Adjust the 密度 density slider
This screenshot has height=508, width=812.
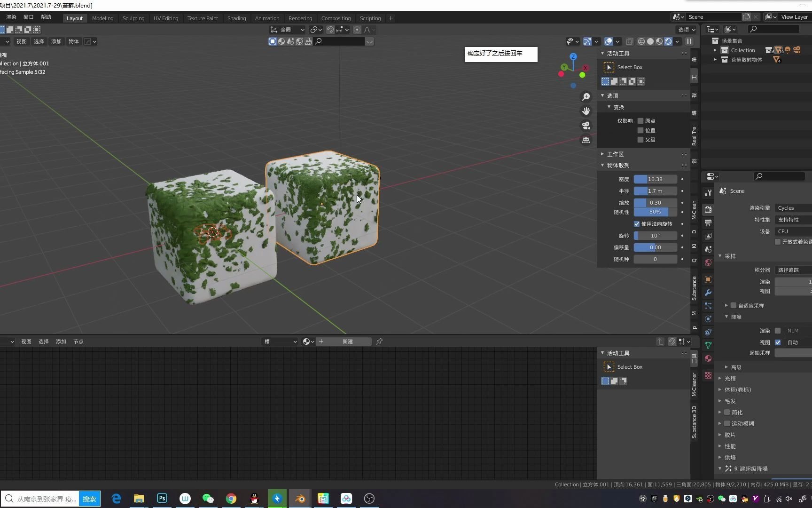(x=655, y=179)
